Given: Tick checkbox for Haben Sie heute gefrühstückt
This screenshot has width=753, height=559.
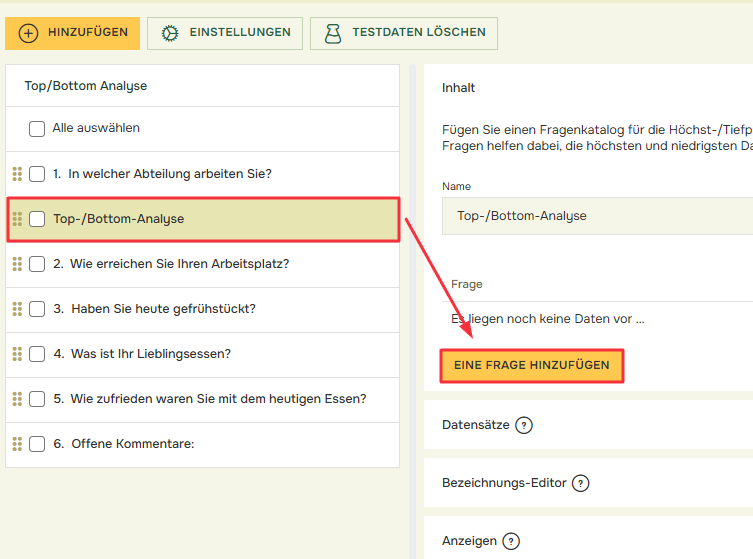Looking at the screenshot, I should pos(37,309).
